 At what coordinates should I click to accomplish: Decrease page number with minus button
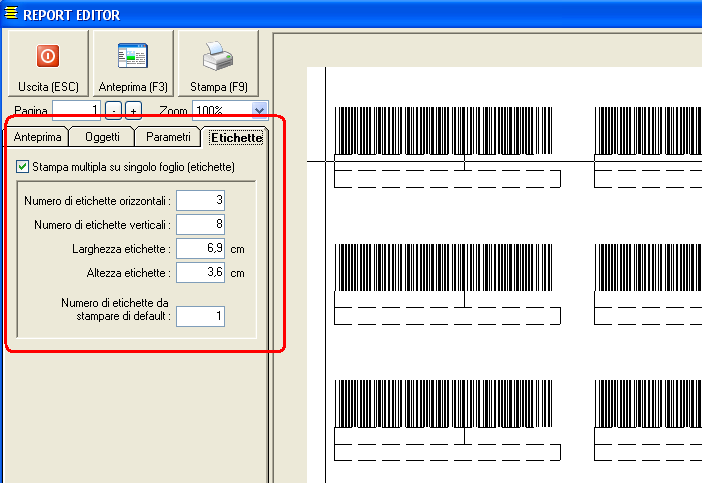113,110
